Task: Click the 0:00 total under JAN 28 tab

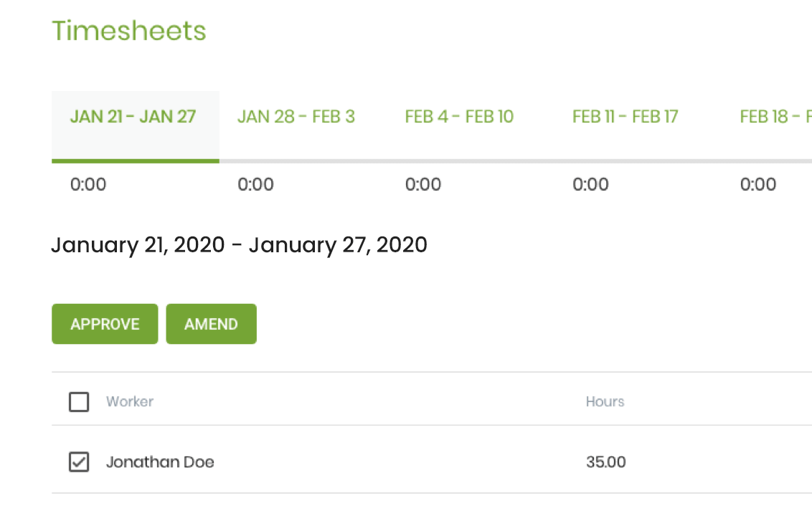Action: point(255,184)
